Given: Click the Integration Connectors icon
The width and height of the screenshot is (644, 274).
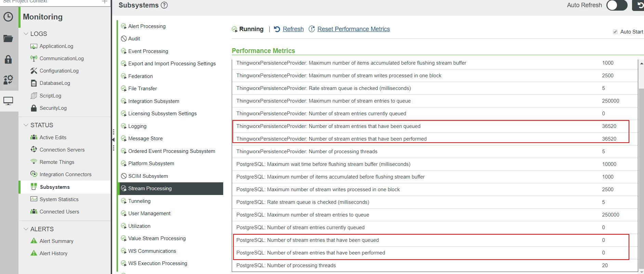Looking at the screenshot, I should [x=34, y=174].
